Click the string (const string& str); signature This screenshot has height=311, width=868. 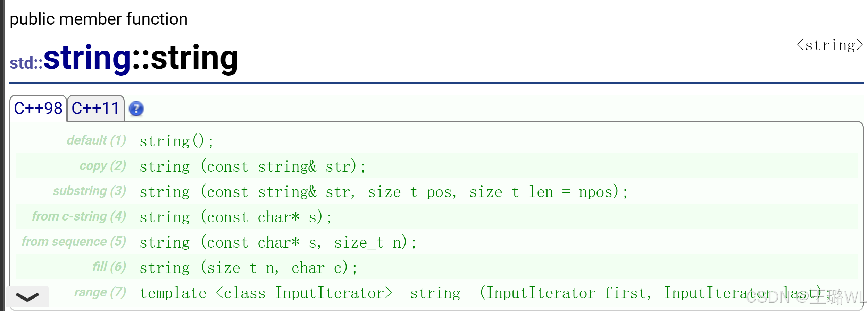pos(253,166)
